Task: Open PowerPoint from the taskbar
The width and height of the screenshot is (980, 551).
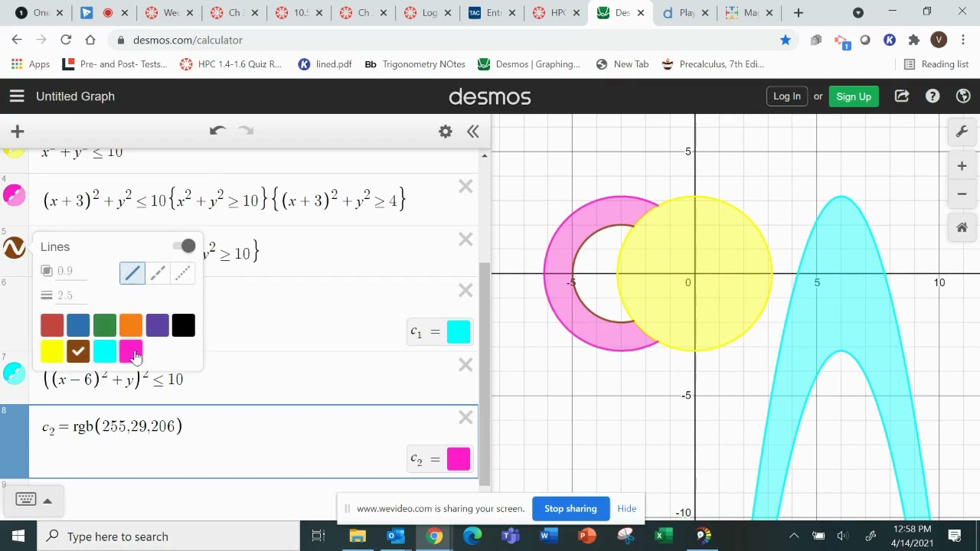Action: click(587, 536)
